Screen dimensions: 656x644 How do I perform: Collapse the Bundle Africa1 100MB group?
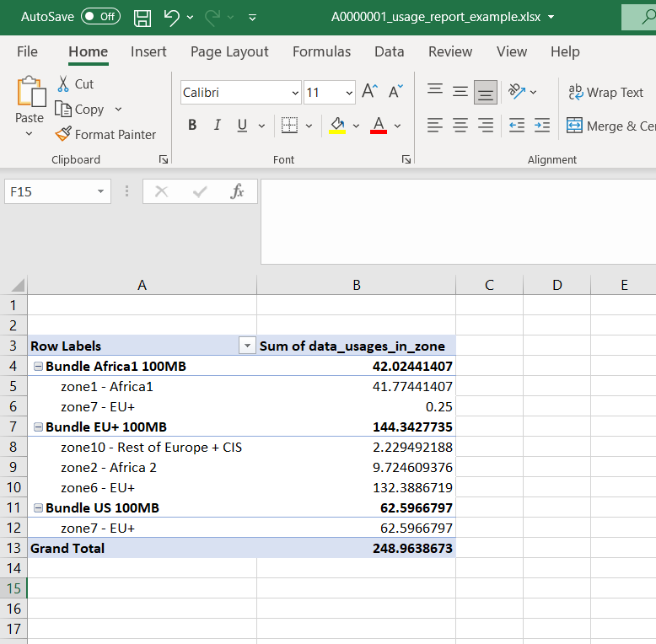pos(38,367)
